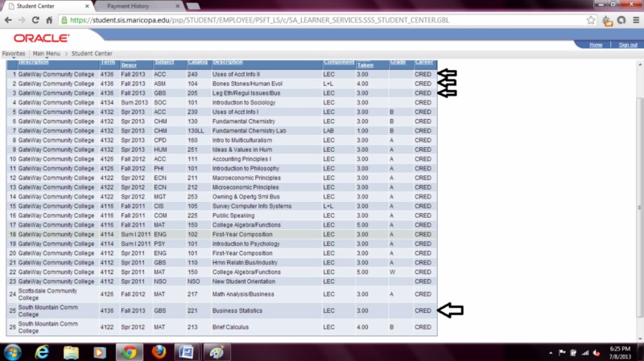Click the 'New Student Orientation' description
This screenshot has width=644, height=361.
pos(244,282)
